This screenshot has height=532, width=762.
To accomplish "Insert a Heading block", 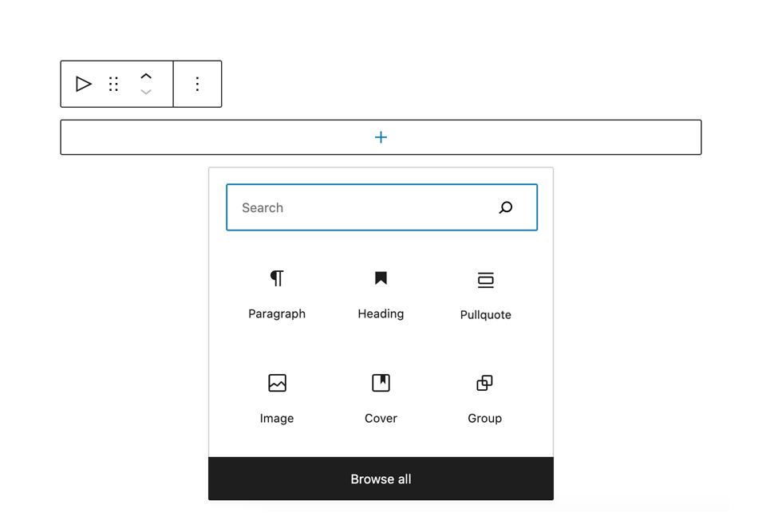I will tap(381, 294).
